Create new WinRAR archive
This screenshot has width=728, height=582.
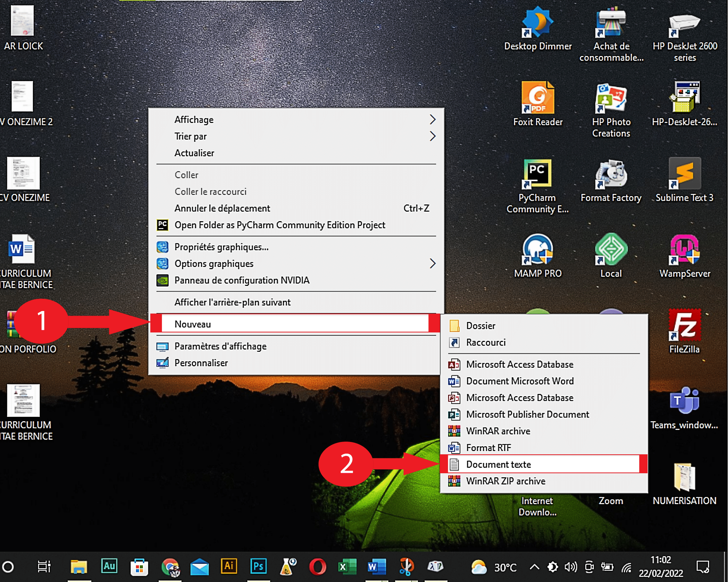544,431
